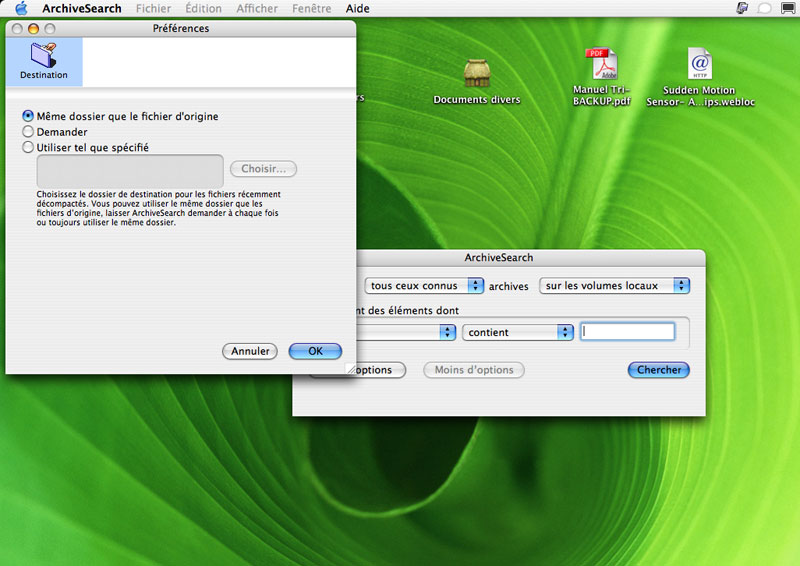Click the Choisir... folder button
The height and width of the screenshot is (566, 800).
pyautogui.click(x=263, y=168)
